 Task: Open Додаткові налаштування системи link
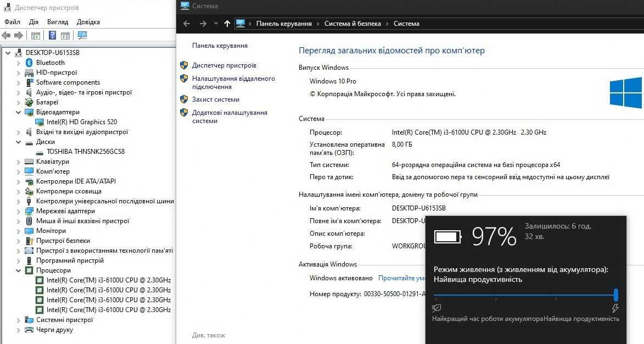tap(229, 116)
